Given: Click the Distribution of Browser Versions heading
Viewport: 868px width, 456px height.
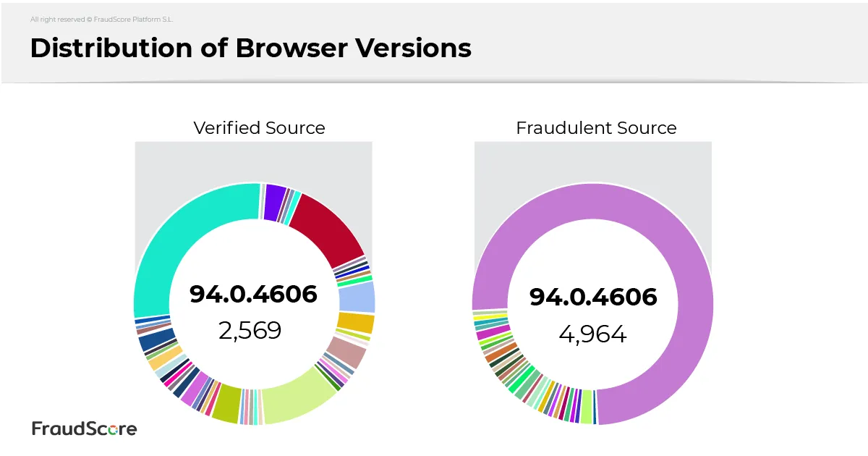Looking at the screenshot, I should (250, 48).
